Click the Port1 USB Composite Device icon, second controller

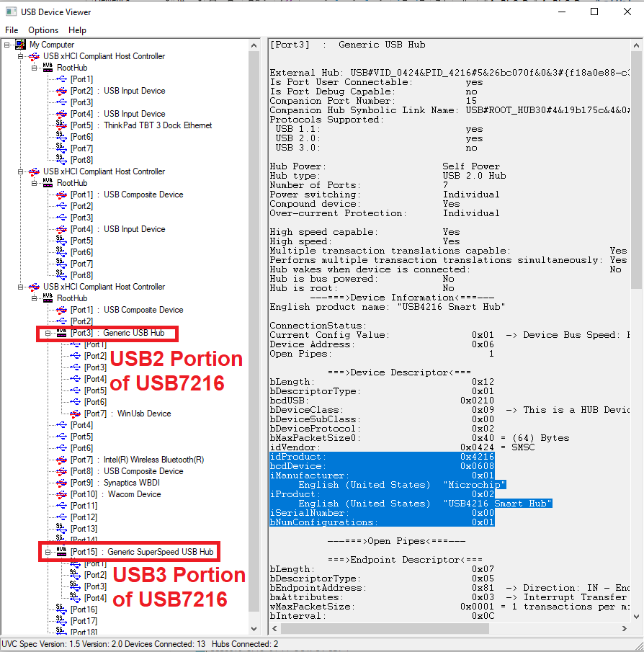(61, 195)
